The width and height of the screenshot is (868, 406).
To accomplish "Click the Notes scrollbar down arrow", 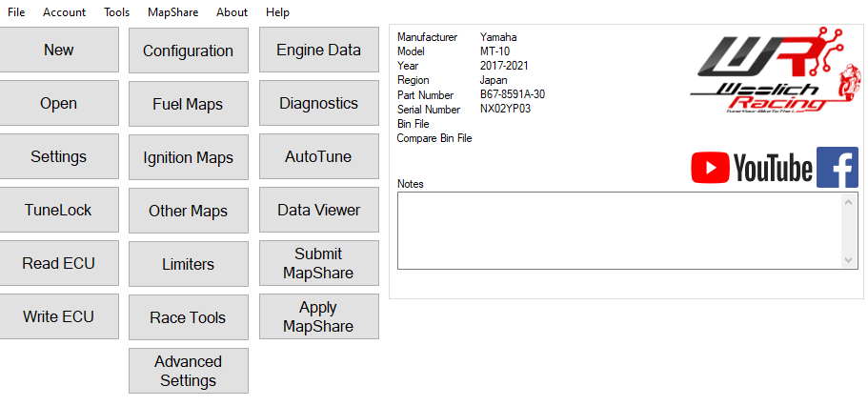I will click(x=849, y=259).
